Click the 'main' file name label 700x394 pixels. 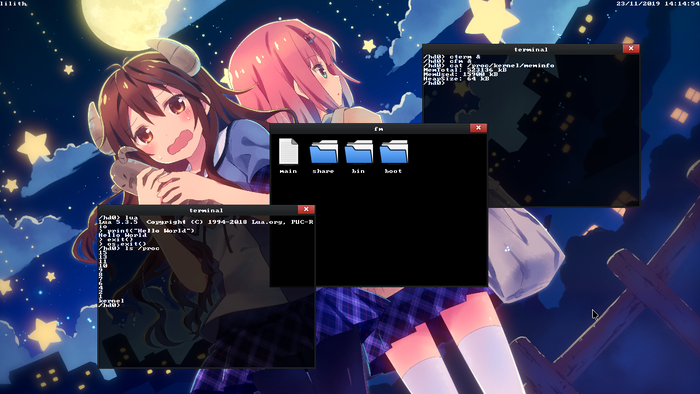[x=288, y=171]
